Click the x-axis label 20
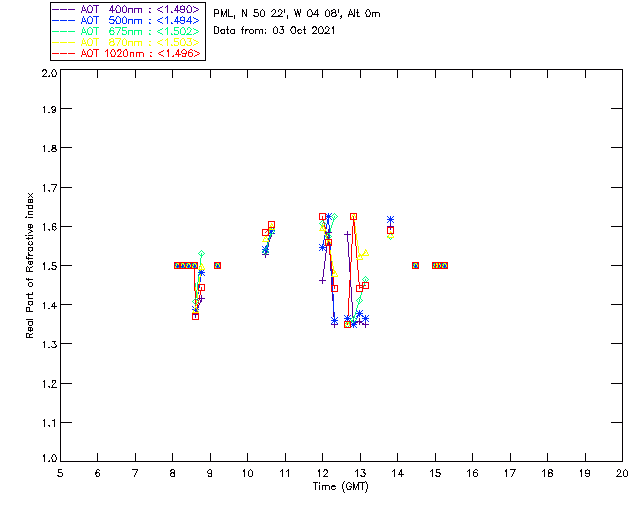The width and height of the screenshot is (640, 512). click(x=622, y=473)
